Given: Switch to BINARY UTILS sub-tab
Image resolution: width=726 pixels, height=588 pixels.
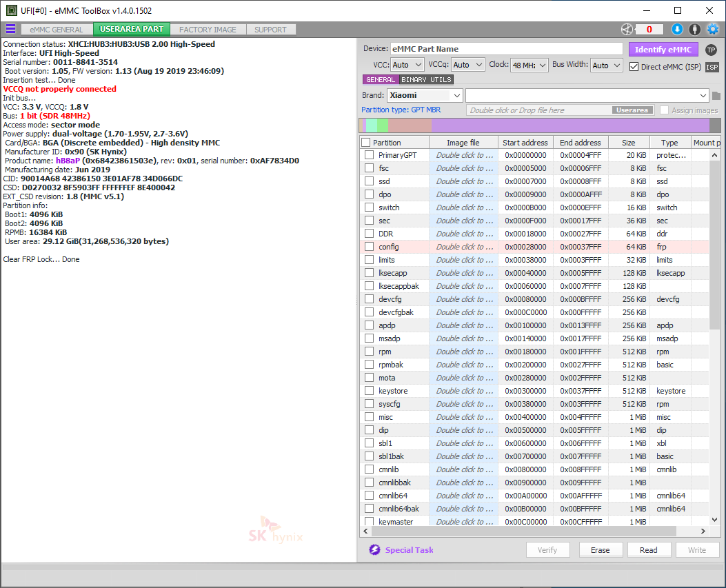Looking at the screenshot, I should tap(426, 80).
